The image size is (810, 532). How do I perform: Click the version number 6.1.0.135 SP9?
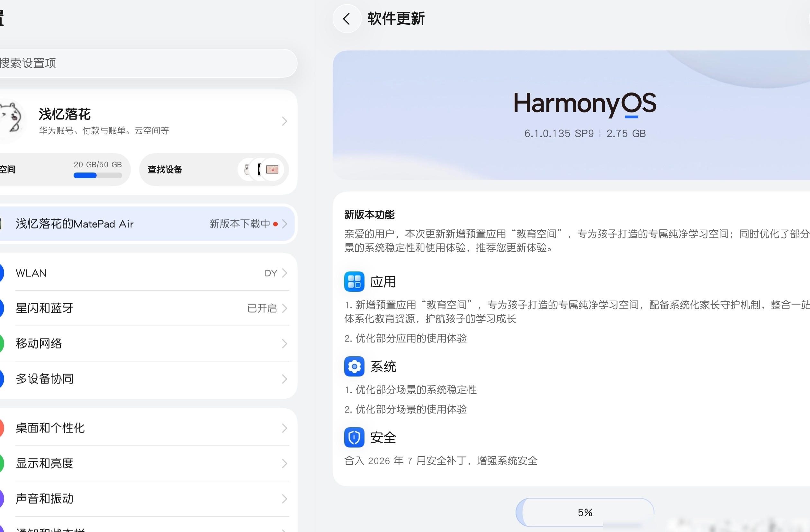pyautogui.click(x=559, y=133)
